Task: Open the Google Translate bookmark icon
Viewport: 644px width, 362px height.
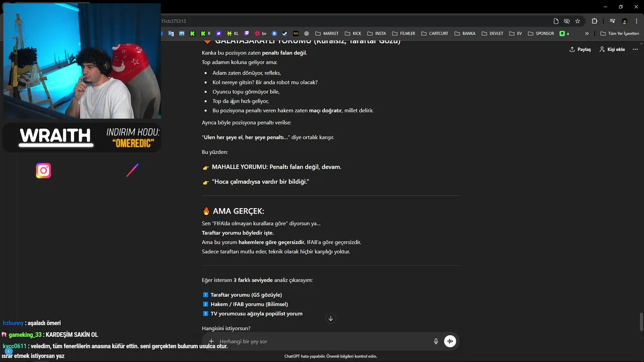Action: coord(171,34)
